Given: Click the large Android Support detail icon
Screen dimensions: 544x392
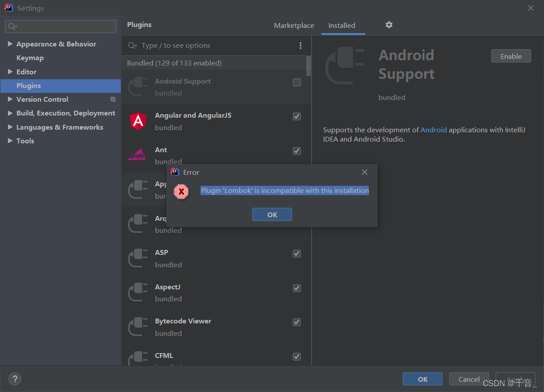Looking at the screenshot, I should (x=345, y=66).
